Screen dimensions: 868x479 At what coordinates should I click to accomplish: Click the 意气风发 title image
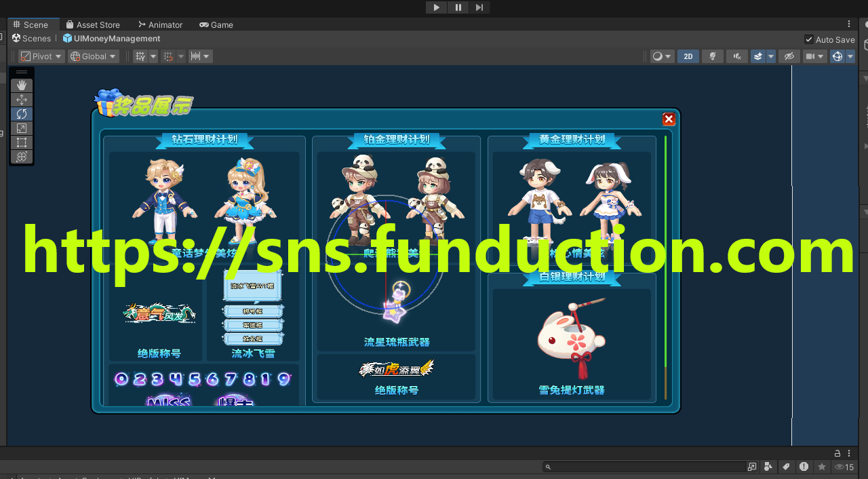tap(159, 313)
